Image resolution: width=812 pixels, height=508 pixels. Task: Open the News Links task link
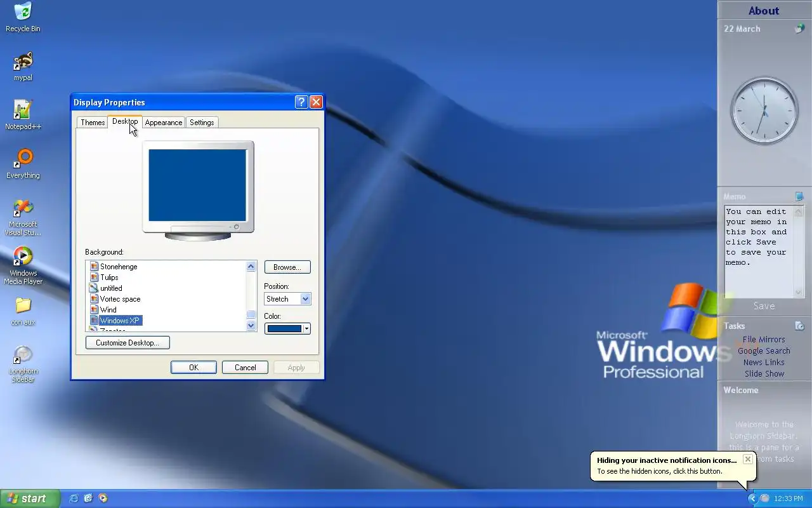764,363
